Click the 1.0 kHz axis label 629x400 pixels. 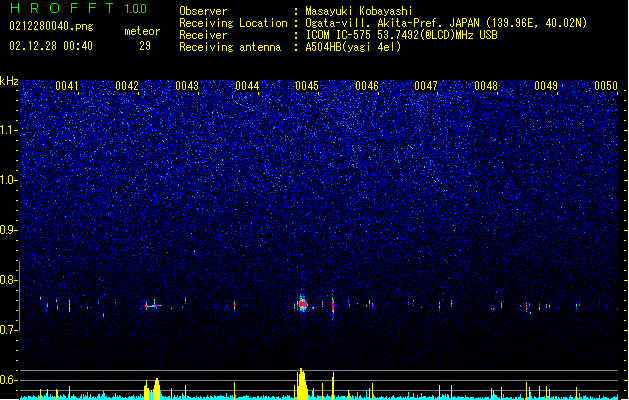(x=8, y=180)
